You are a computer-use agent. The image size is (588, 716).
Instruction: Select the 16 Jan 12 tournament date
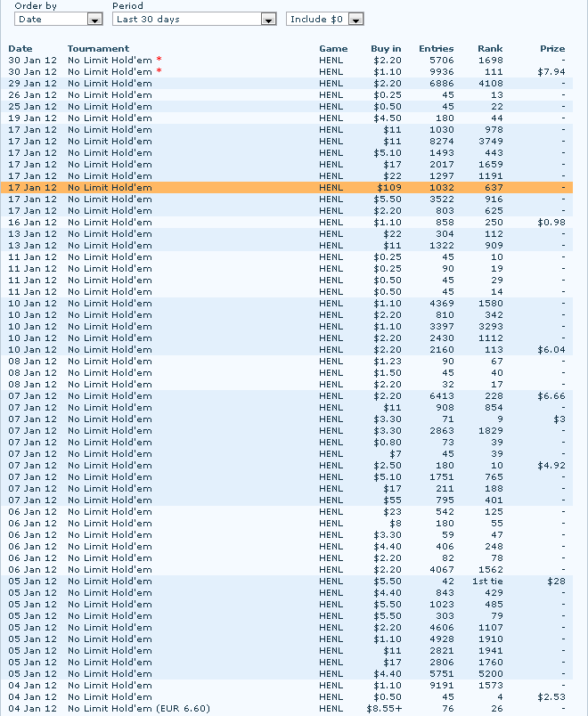point(32,223)
